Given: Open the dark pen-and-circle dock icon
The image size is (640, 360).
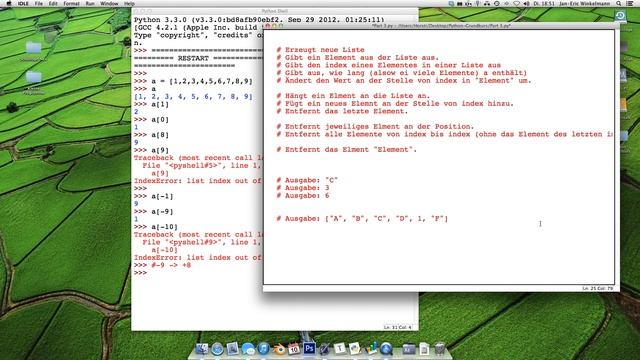Looking at the screenshot, I should pos(324,349).
